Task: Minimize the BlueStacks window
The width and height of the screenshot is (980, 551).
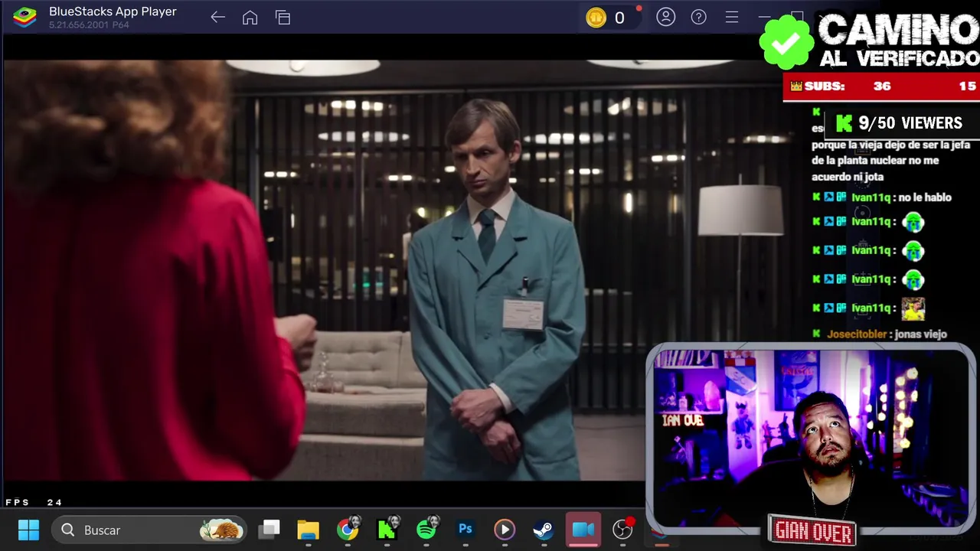Action: click(764, 17)
